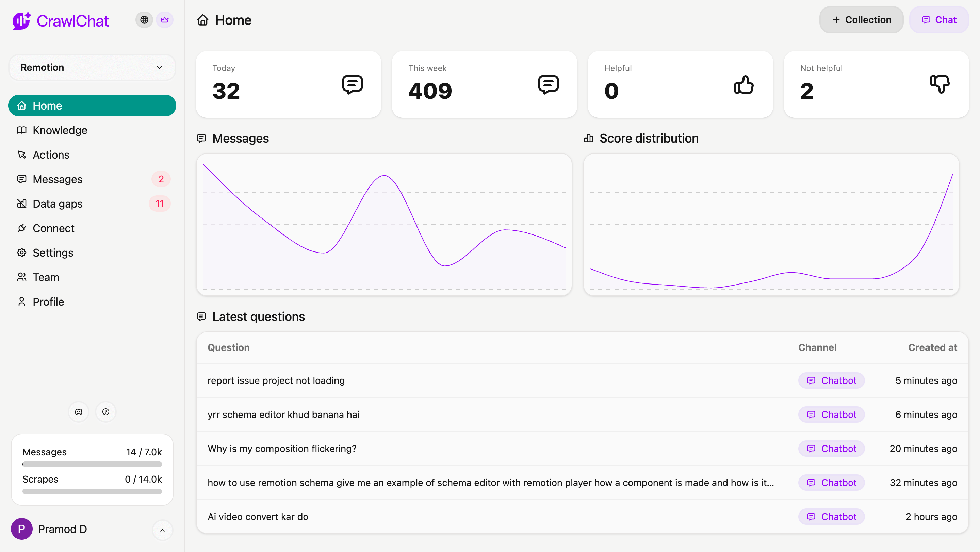
Task: Open the Connect page
Action: 92,228
